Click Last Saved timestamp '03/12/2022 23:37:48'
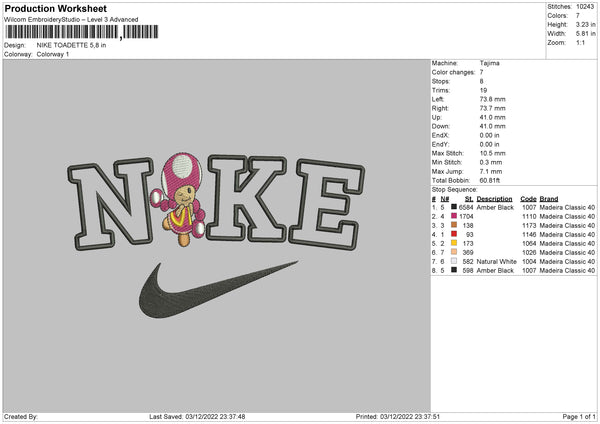This screenshot has width=600, height=424. (215, 416)
